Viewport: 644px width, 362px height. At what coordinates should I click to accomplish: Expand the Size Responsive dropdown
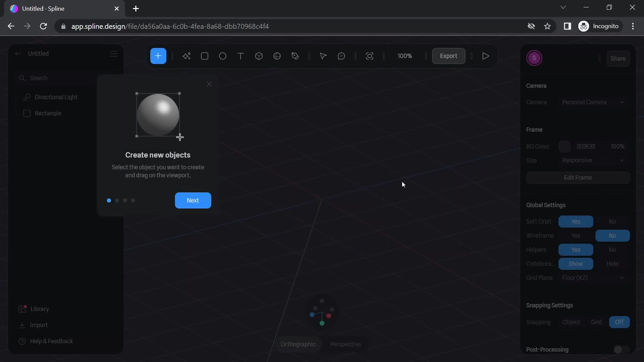point(622,160)
